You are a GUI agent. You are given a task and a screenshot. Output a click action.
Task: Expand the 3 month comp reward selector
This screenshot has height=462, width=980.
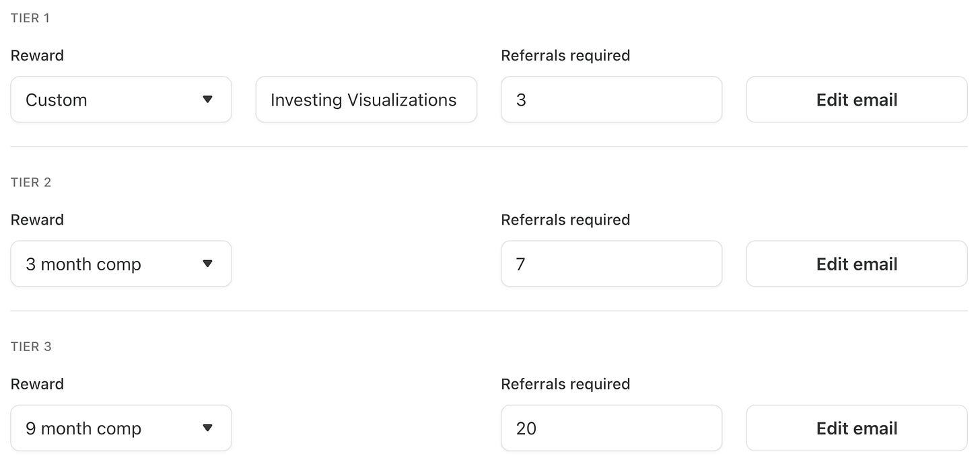pyautogui.click(x=121, y=264)
